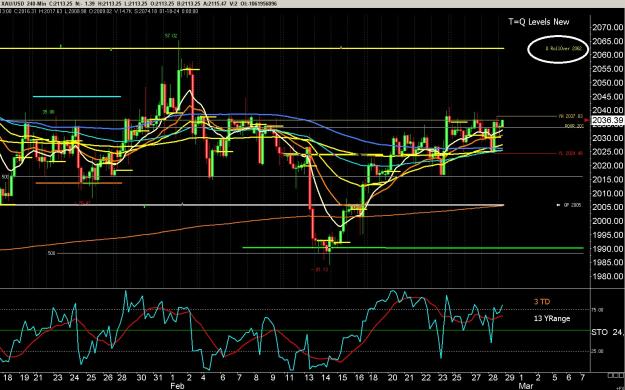Select the long yellow line near 2062
This screenshot has width=625, height=390.
coord(252,49)
